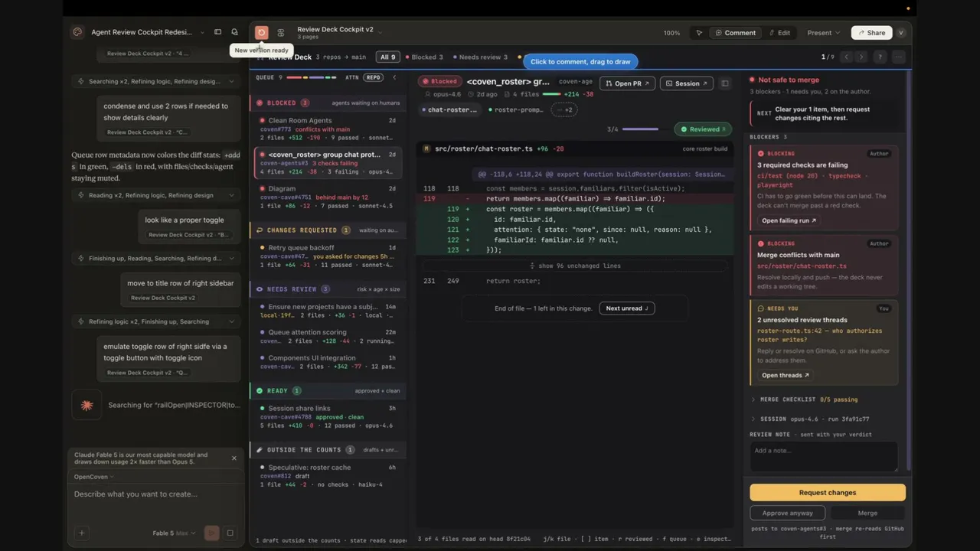Open the chat-roster file tab
The height and width of the screenshot is (551, 980).
pyautogui.click(x=449, y=109)
